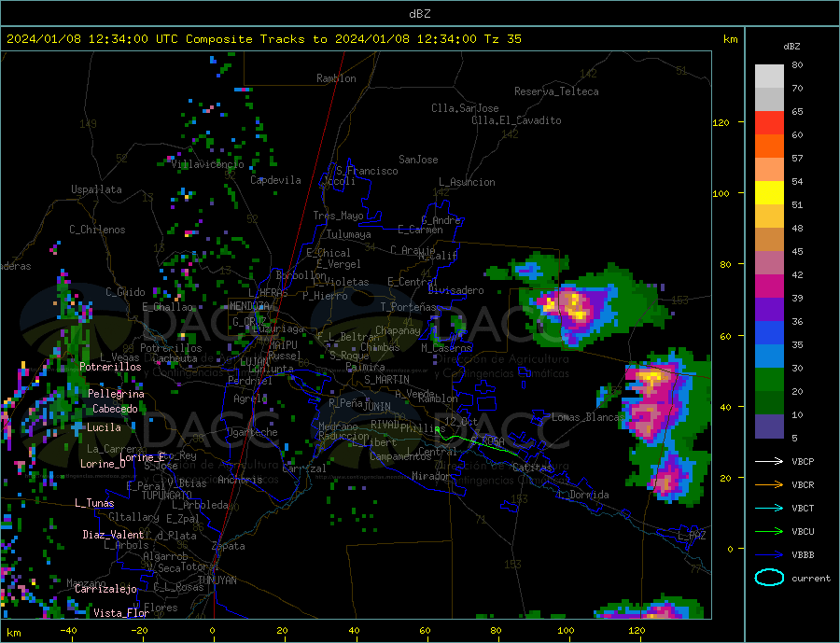Click the S_MARTIN label
This screenshot has width=840, height=643.
pyautogui.click(x=386, y=380)
